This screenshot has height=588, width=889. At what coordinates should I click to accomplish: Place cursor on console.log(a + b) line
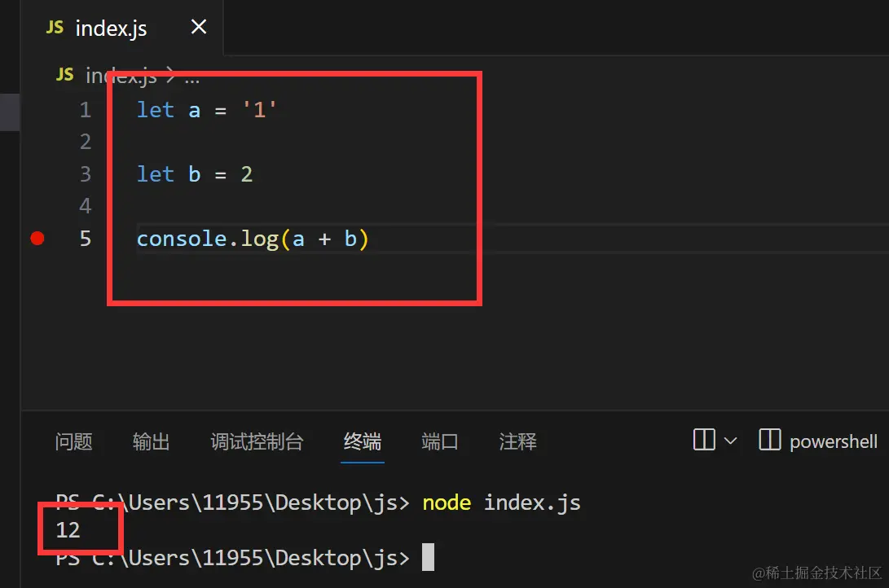253,239
